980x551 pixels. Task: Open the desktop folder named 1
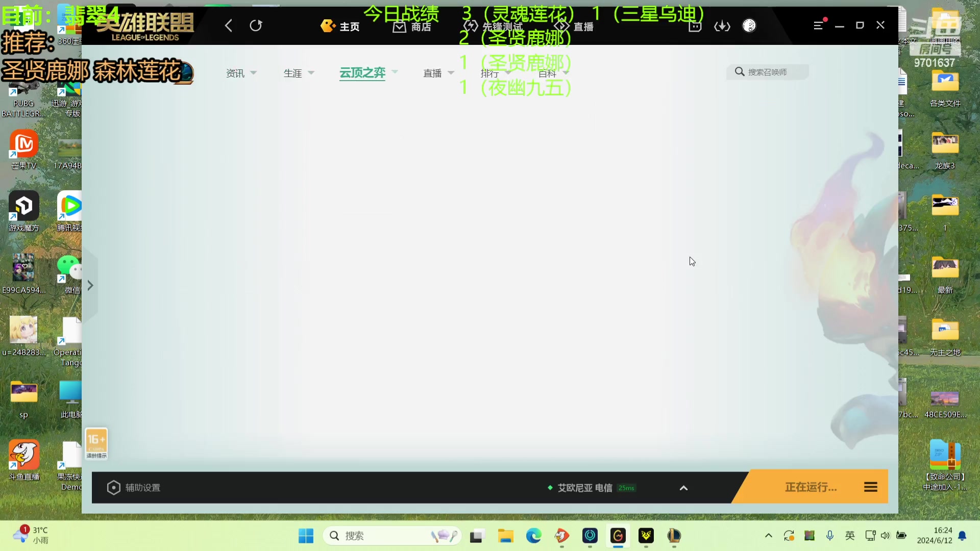pos(945,212)
